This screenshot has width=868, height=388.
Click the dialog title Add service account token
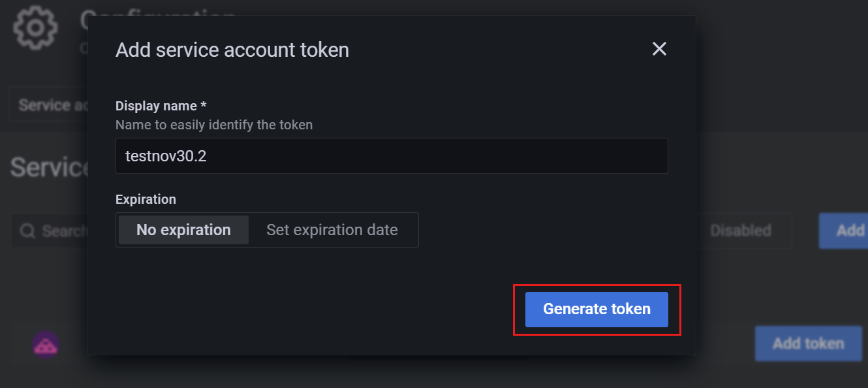tap(232, 50)
